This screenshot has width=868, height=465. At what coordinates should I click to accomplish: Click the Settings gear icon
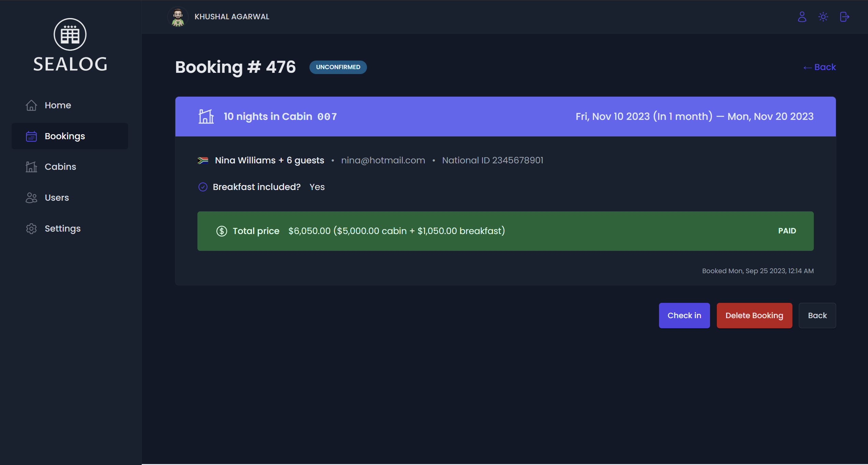(31, 229)
